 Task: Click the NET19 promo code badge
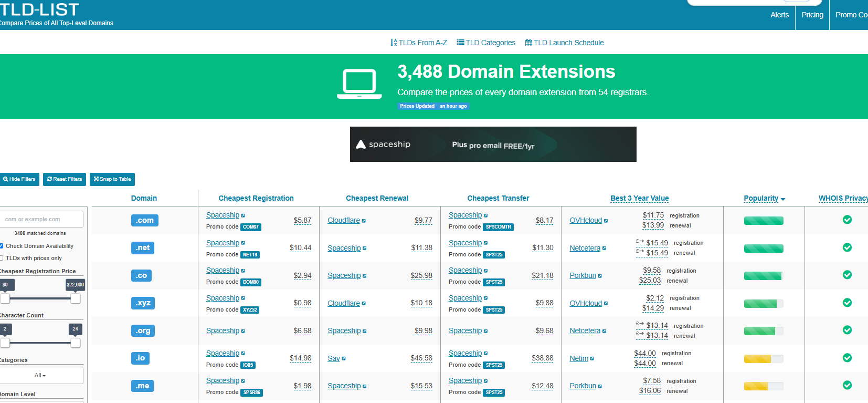click(250, 255)
